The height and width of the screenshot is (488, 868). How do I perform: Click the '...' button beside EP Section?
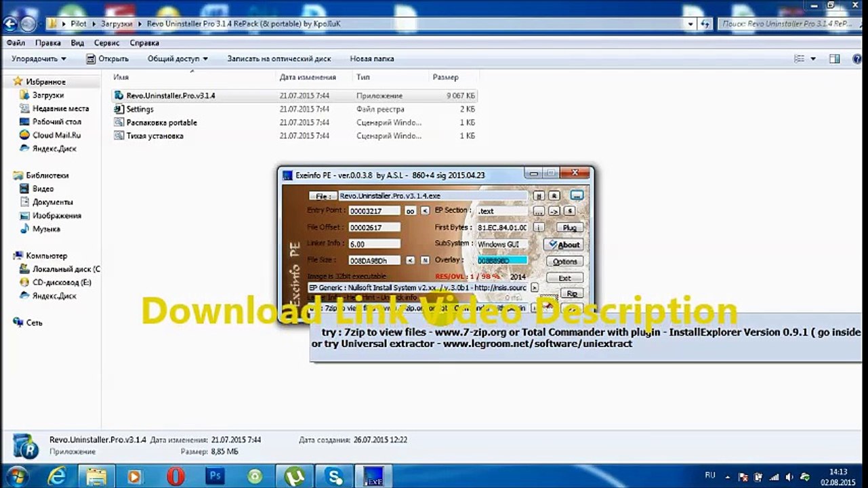[x=539, y=211]
